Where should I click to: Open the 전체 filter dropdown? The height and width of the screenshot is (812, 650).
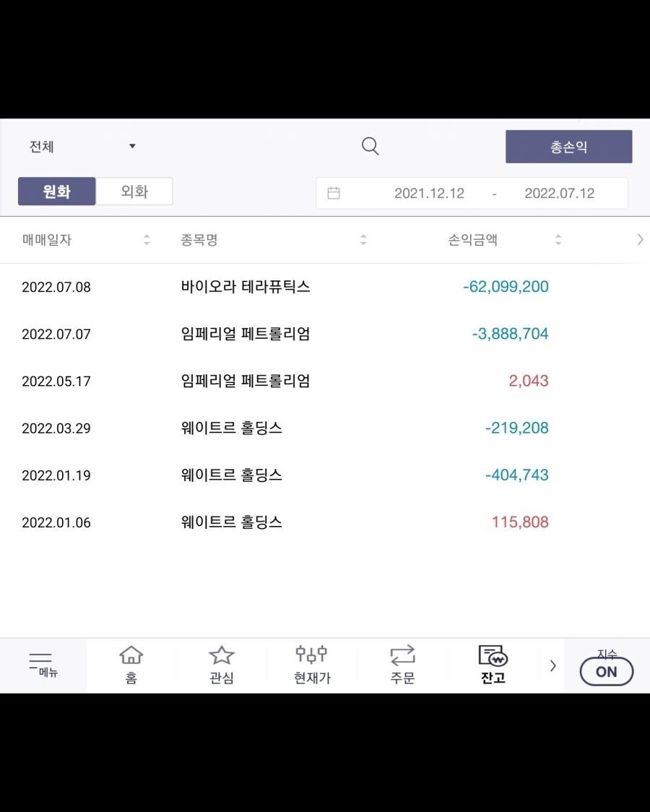click(x=79, y=146)
